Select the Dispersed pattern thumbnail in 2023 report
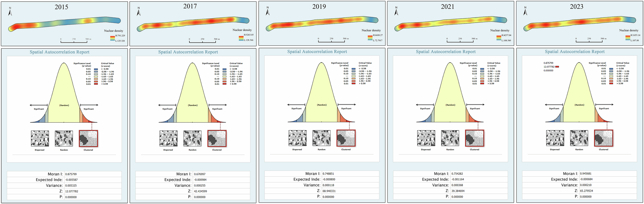This screenshot has width=644, height=204. 555,138
